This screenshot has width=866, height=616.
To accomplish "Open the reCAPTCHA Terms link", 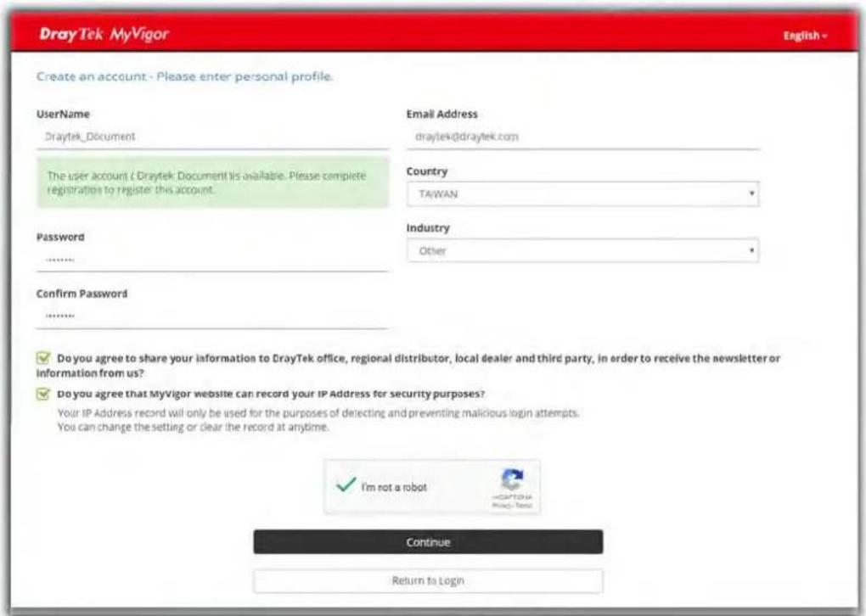I will [x=524, y=505].
